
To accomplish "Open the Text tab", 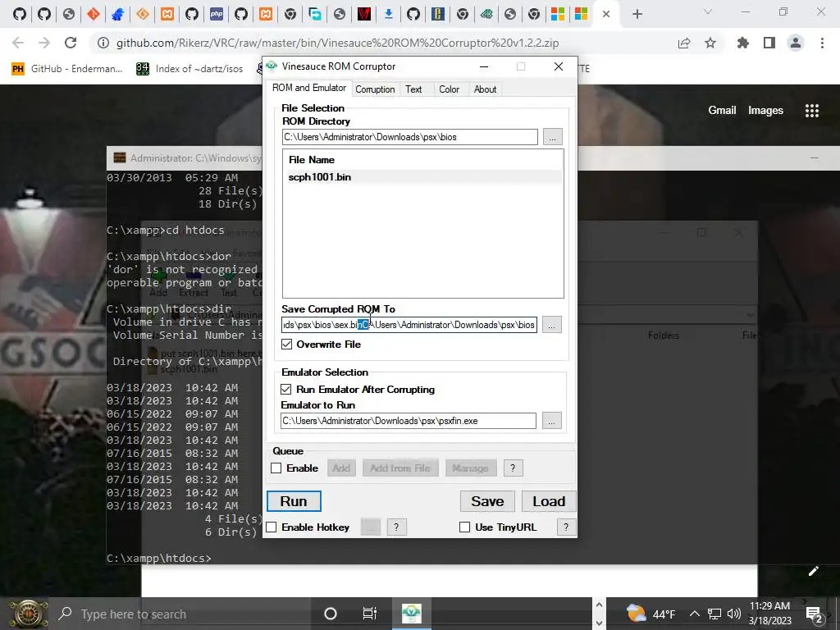I will pyautogui.click(x=413, y=89).
